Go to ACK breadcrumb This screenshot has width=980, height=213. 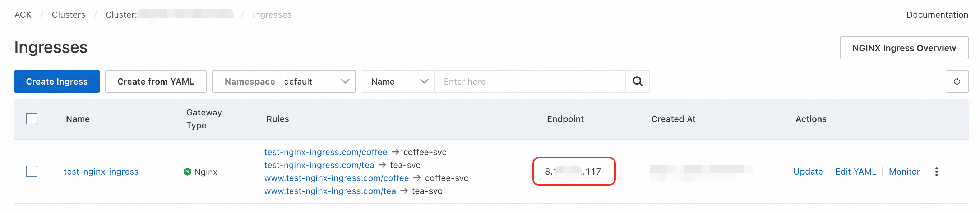click(x=23, y=15)
